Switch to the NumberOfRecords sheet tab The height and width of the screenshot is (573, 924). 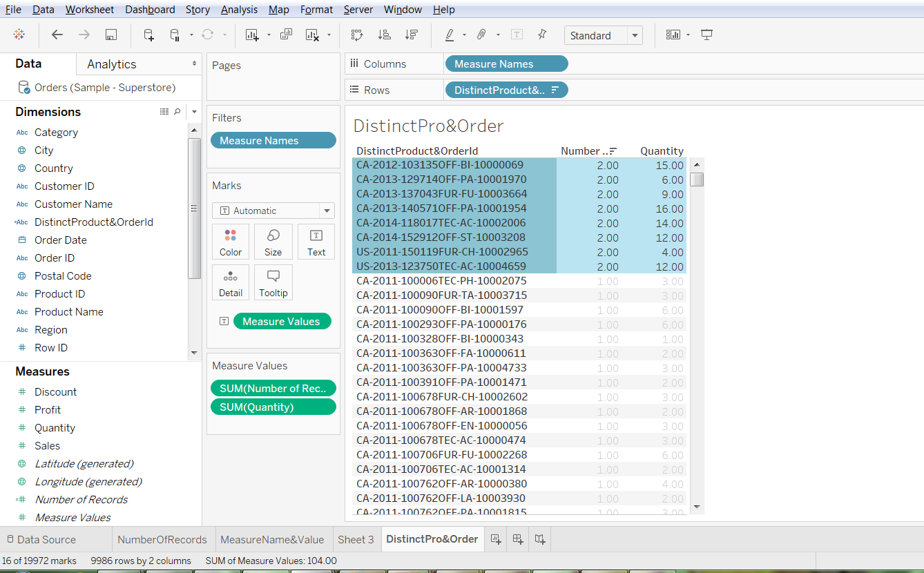coord(162,540)
